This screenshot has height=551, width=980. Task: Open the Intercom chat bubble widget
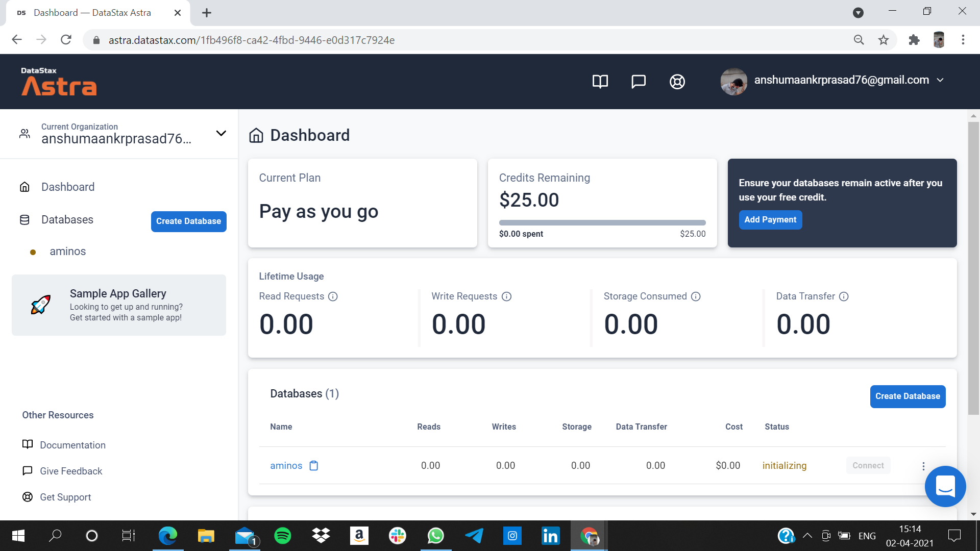[x=945, y=486]
